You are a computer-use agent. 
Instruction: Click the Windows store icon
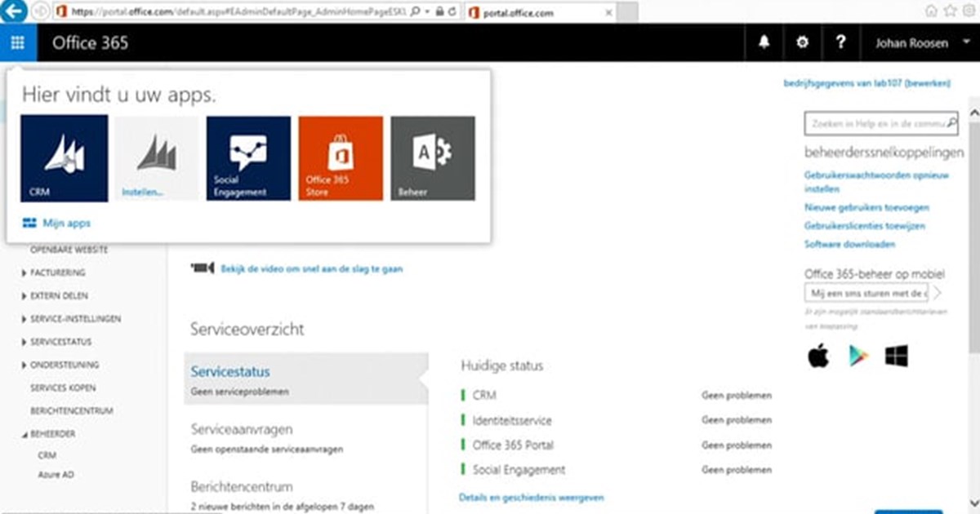(896, 356)
